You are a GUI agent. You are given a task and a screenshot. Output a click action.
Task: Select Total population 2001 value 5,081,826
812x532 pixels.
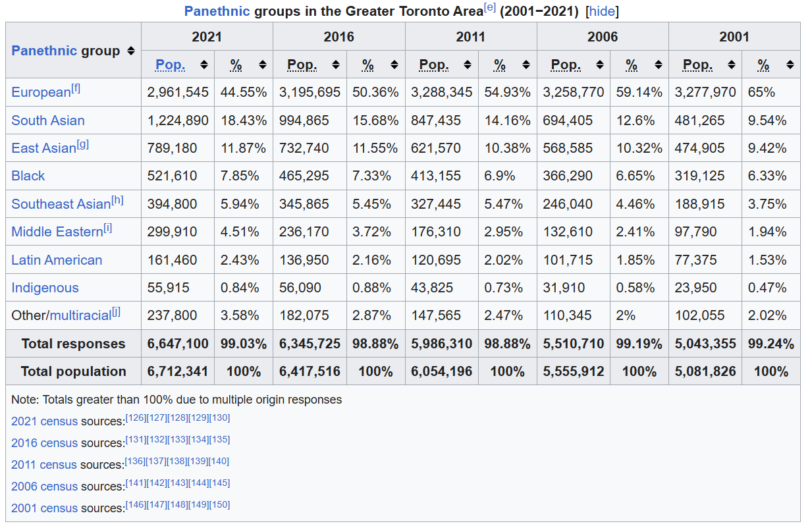click(705, 371)
